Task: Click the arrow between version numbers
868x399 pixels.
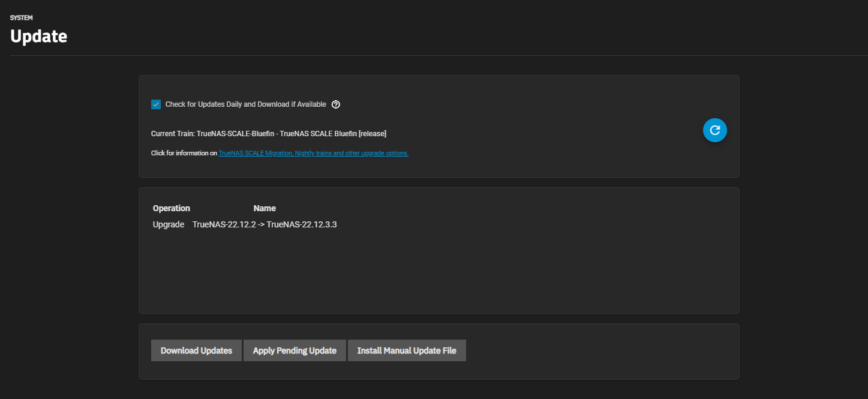Action: pyautogui.click(x=262, y=224)
